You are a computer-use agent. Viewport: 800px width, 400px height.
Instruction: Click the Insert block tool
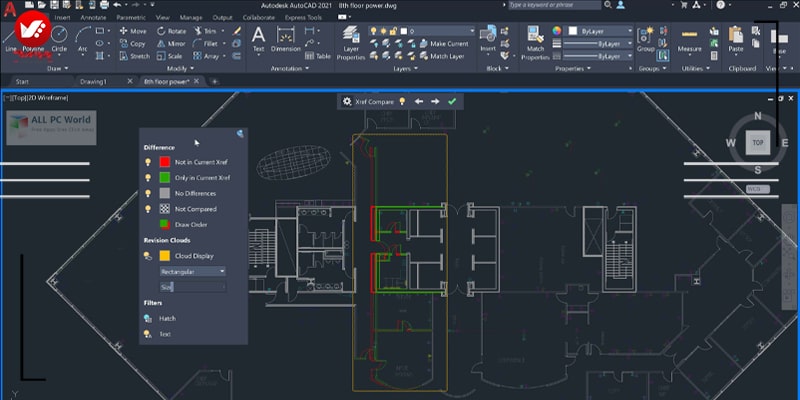(488, 39)
